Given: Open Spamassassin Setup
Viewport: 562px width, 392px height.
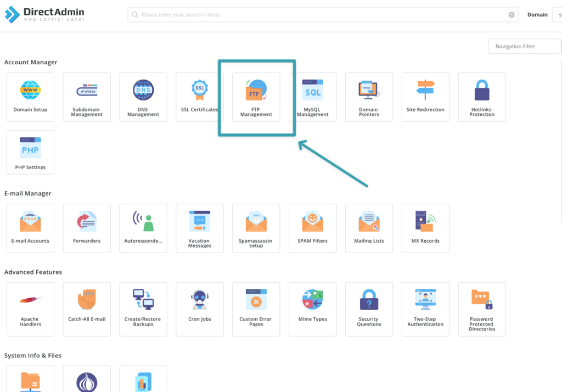Looking at the screenshot, I should [x=256, y=228].
